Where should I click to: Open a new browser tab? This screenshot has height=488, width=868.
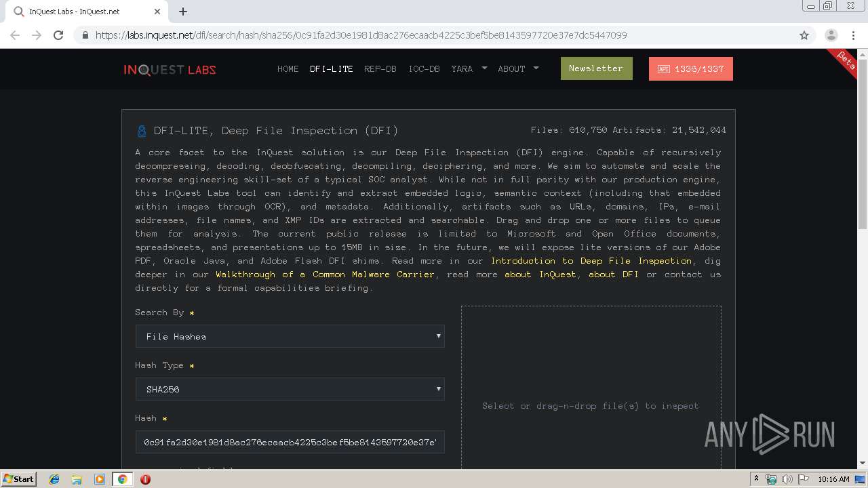click(183, 12)
